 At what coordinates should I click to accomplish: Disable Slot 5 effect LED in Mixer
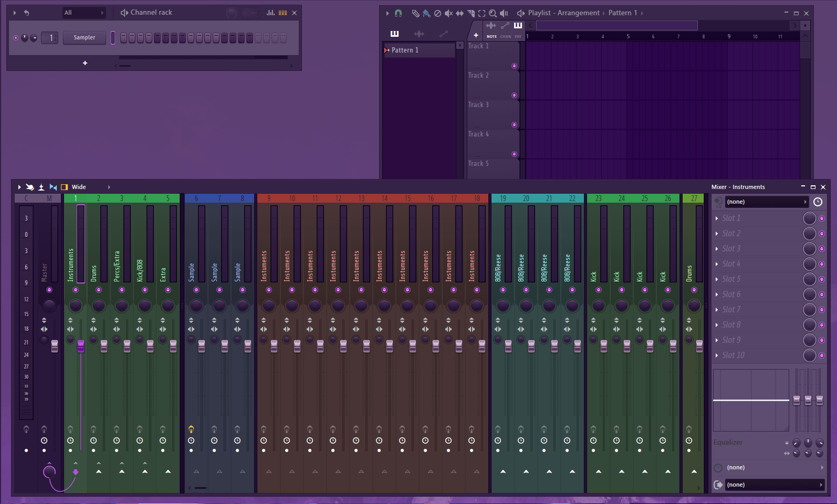click(x=822, y=279)
